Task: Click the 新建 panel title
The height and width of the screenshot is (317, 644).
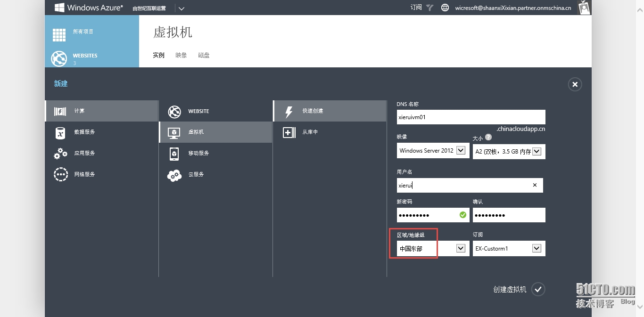Action: pyautogui.click(x=61, y=83)
